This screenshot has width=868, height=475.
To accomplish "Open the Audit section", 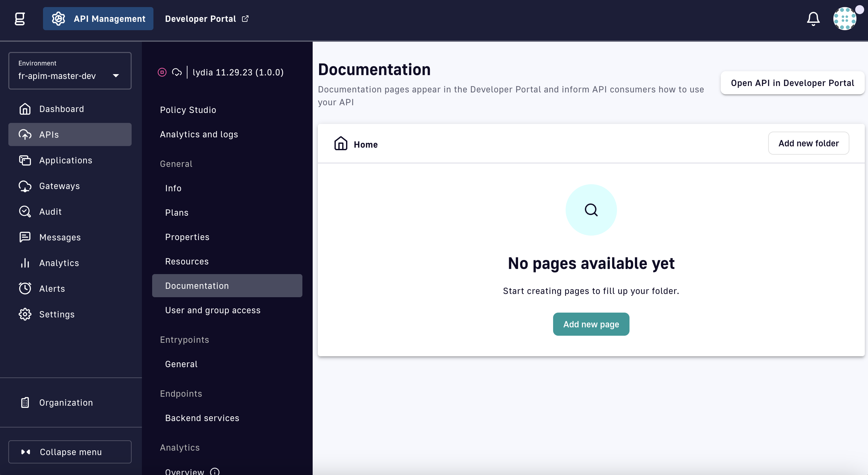I will tap(50, 212).
